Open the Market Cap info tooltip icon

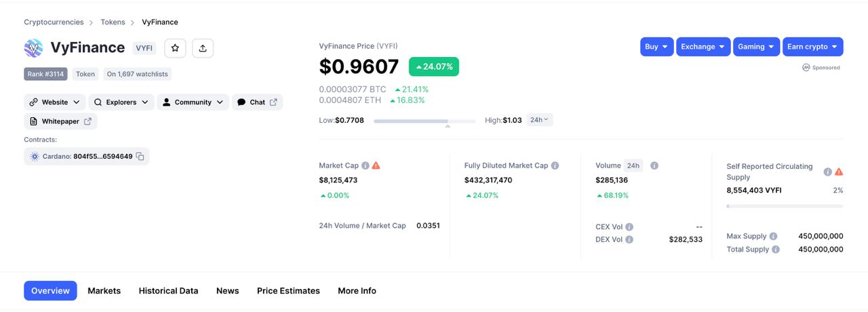[366, 165]
